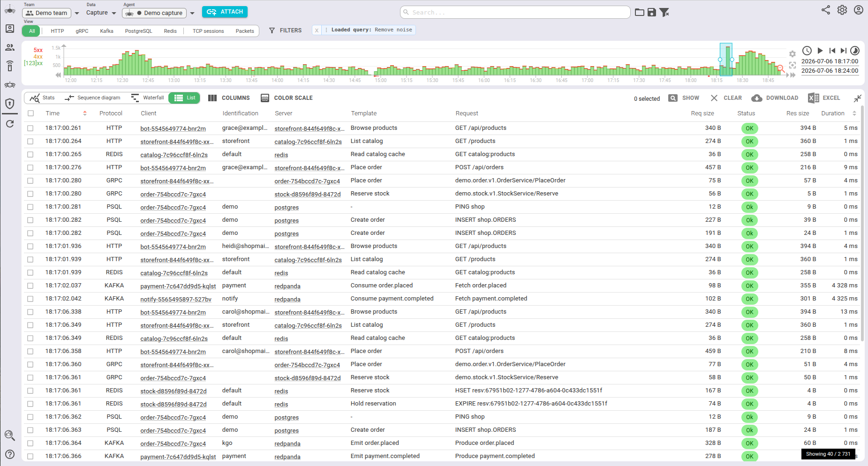Screen dimensions: 868x466
Task: Open the remote agent sidebar icon
Action: pos(10,66)
